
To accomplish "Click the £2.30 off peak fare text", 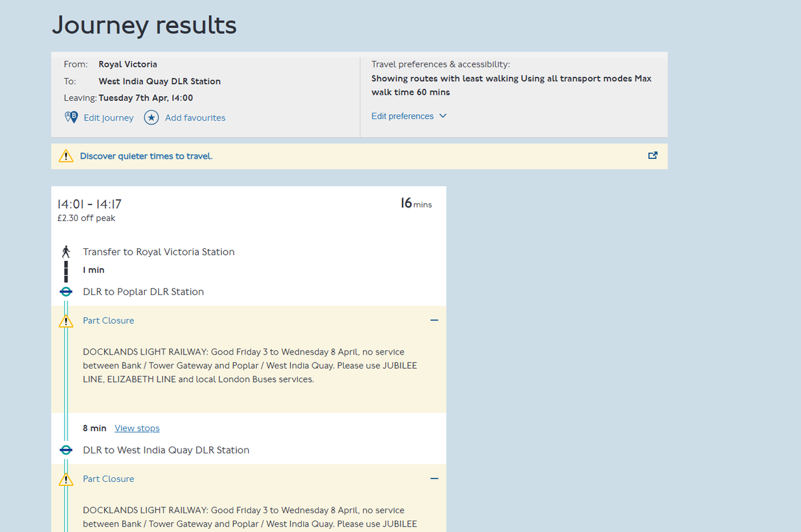I will 87,218.
